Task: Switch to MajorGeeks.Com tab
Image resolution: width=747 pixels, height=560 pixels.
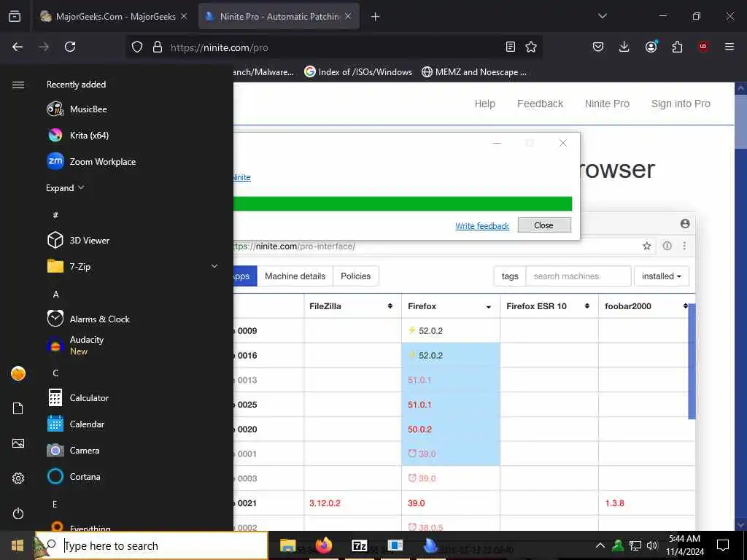Action: coord(109,16)
